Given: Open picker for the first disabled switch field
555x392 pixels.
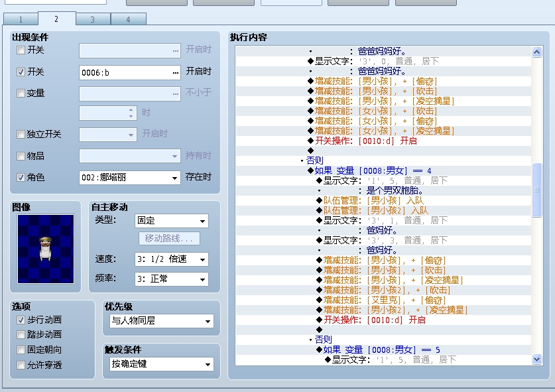Looking at the screenshot, I should click(x=176, y=50).
